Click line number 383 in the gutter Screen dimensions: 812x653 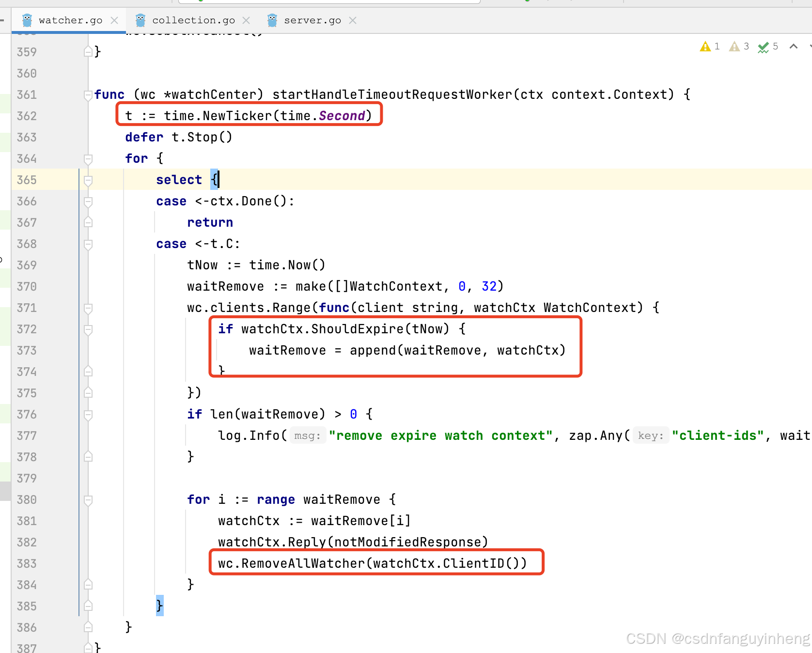click(x=27, y=564)
